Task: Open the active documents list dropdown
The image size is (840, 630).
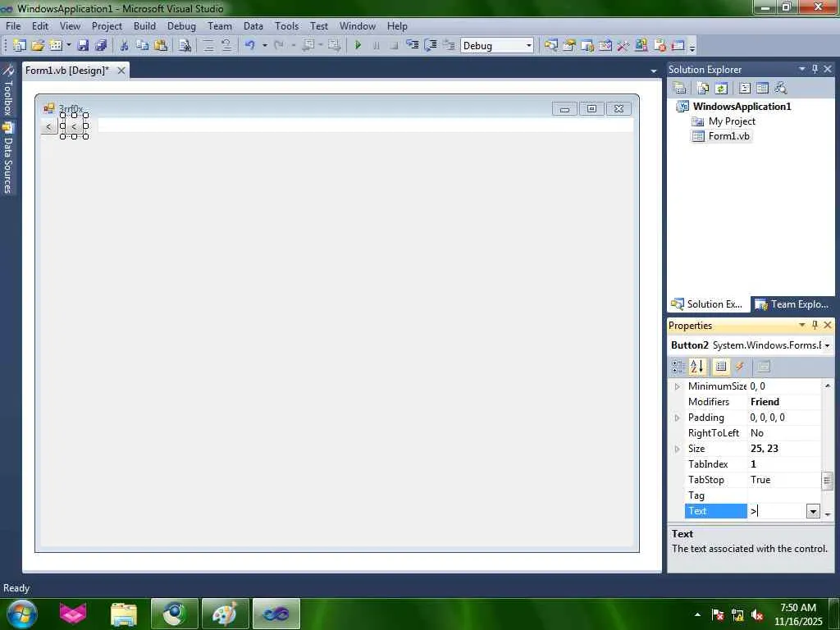Action: (654, 71)
